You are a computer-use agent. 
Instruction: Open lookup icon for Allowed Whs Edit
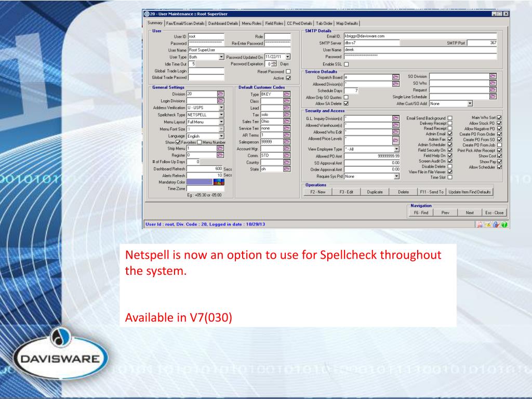395,132
